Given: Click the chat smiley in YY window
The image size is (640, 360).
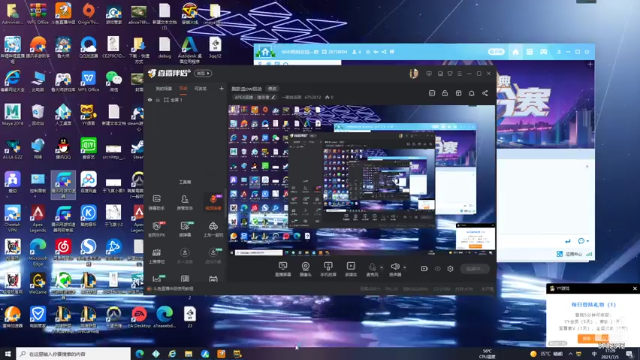Looking at the screenshot, I should coord(581,241).
